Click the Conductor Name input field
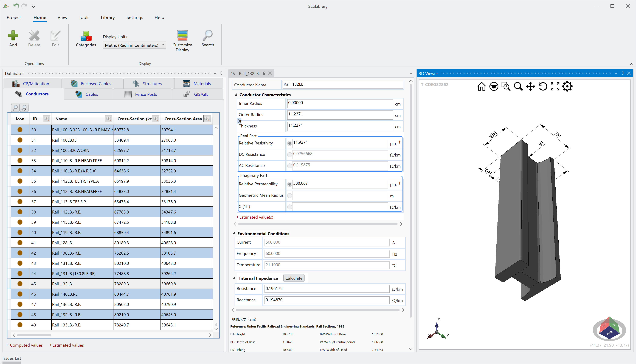Screen dimensions: 636x364 pyautogui.click(x=342, y=84)
